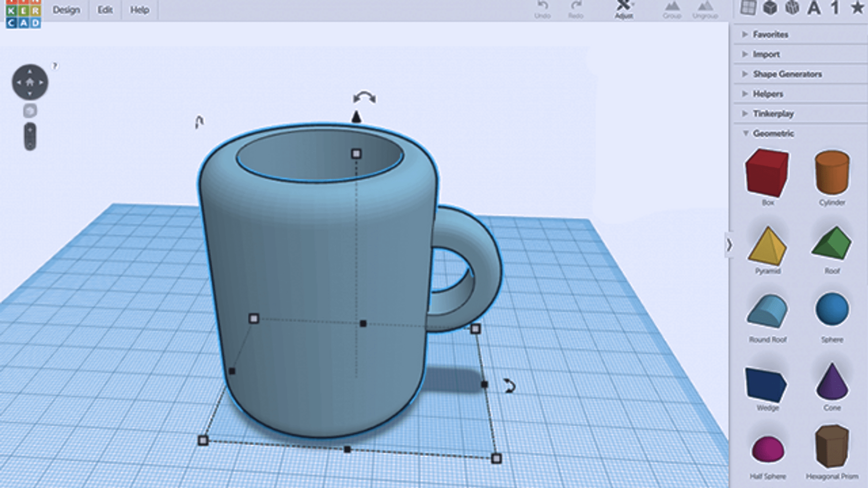Select the blue Sphere shape
Screen dimensions: 868x488
tap(832, 309)
